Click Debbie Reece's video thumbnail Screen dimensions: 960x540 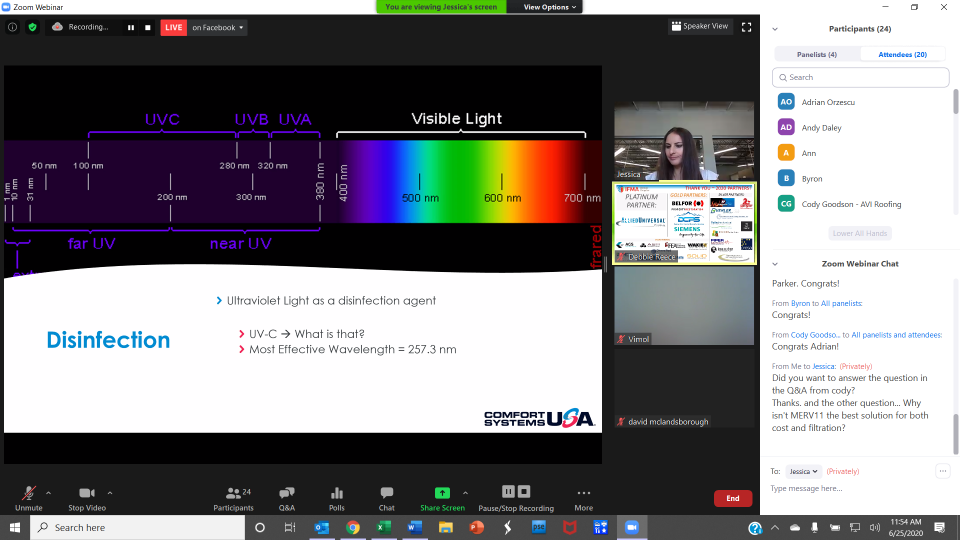(x=684, y=223)
